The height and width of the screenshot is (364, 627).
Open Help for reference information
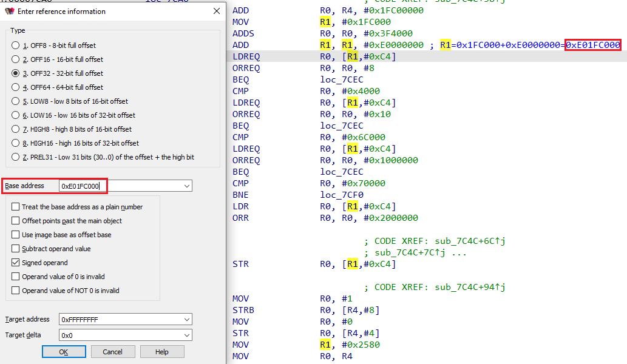[x=161, y=351]
